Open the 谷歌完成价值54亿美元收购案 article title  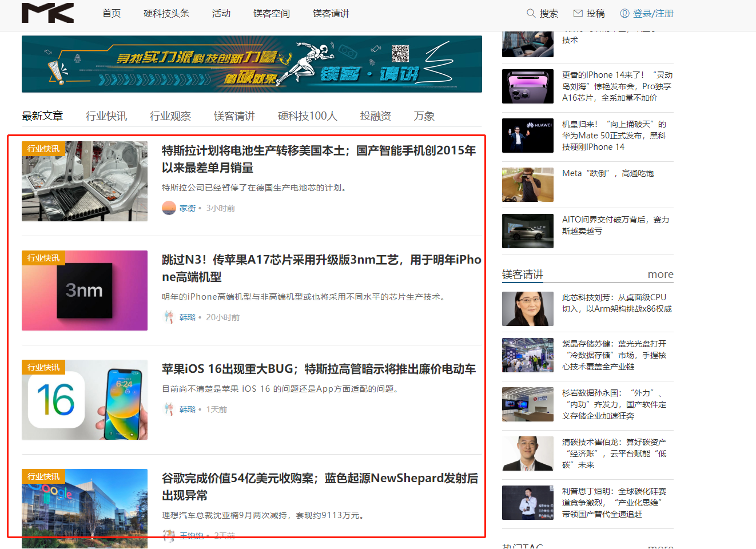pyautogui.click(x=320, y=487)
